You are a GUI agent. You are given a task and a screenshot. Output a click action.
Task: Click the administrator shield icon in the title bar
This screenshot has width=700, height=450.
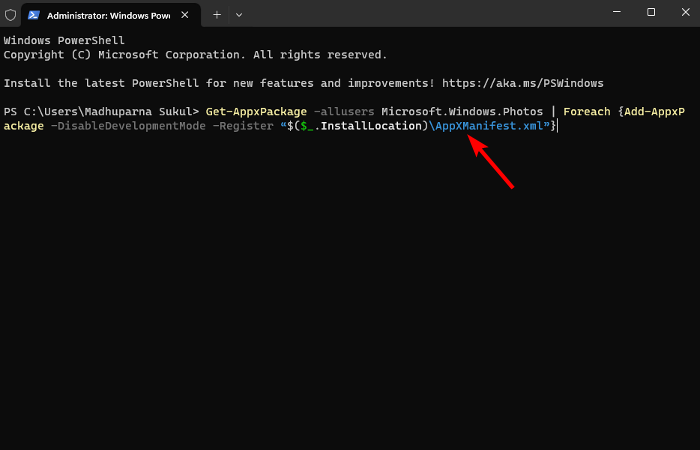click(x=11, y=15)
